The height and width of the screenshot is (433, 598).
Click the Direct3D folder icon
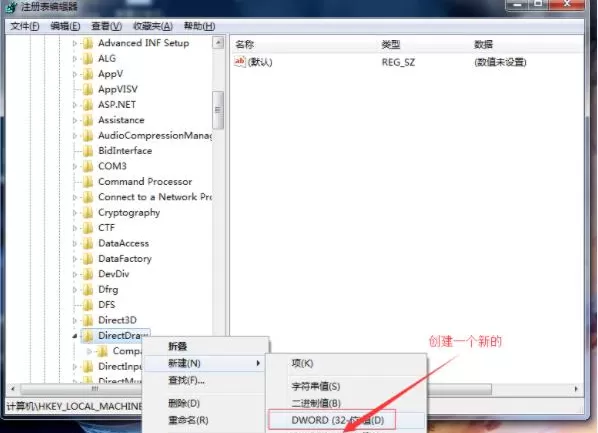88,320
